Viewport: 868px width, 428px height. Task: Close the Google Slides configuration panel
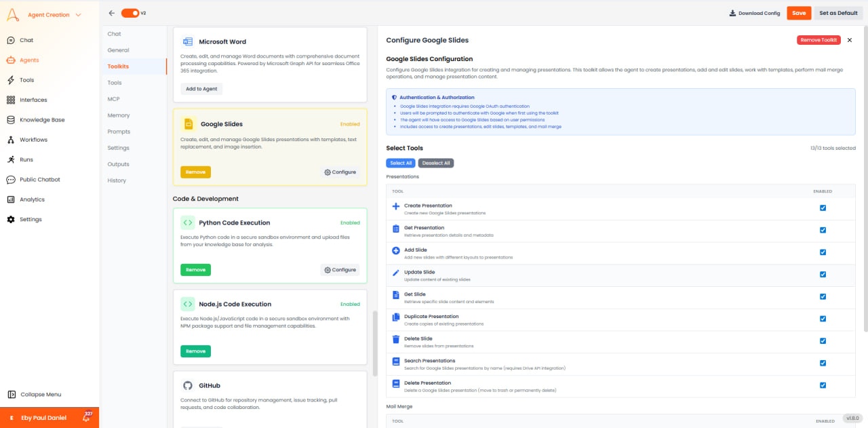click(850, 40)
